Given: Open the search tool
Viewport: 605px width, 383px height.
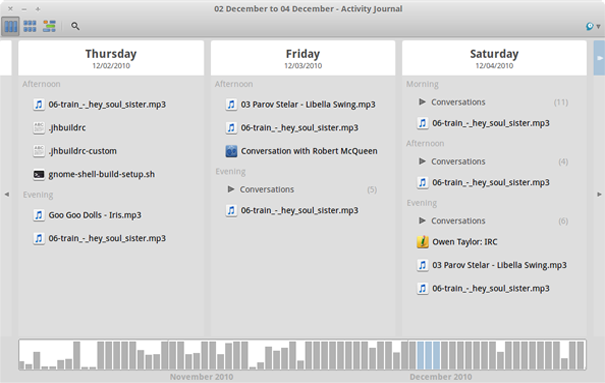Looking at the screenshot, I should click(x=75, y=26).
